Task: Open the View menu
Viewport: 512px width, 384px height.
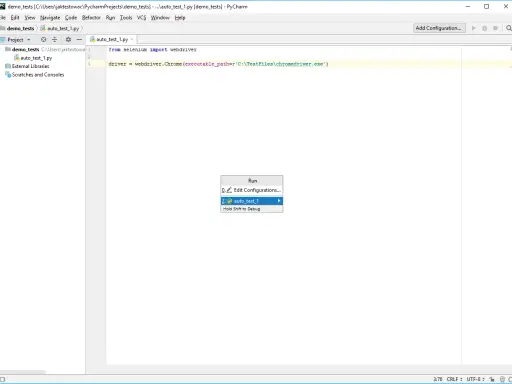Action: click(x=30, y=18)
